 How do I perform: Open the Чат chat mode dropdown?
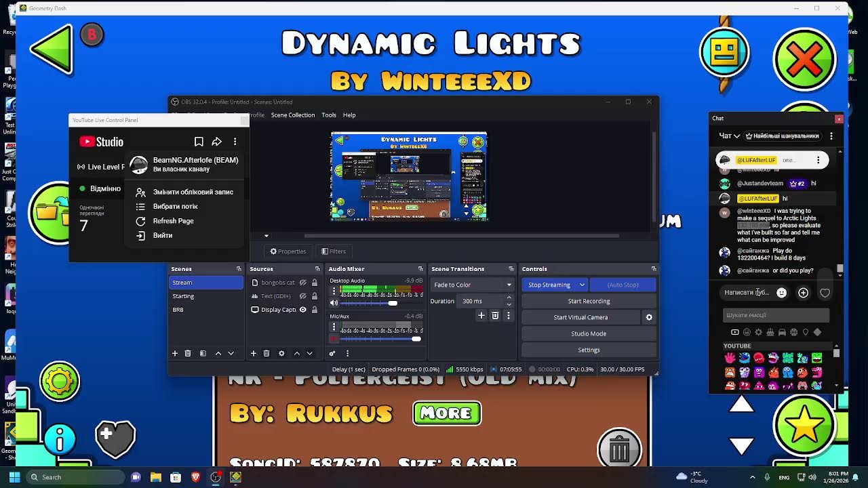[730, 136]
